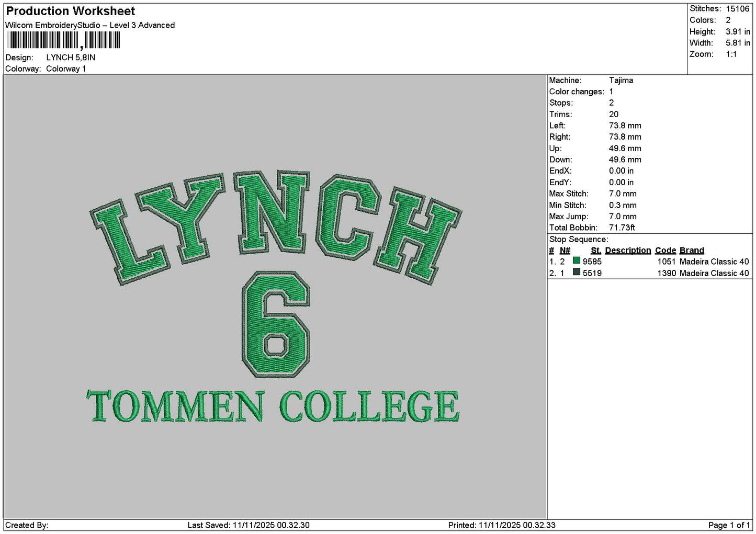Click the 'N#' column header
This screenshot has height=534, width=756.
click(x=565, y=251)
